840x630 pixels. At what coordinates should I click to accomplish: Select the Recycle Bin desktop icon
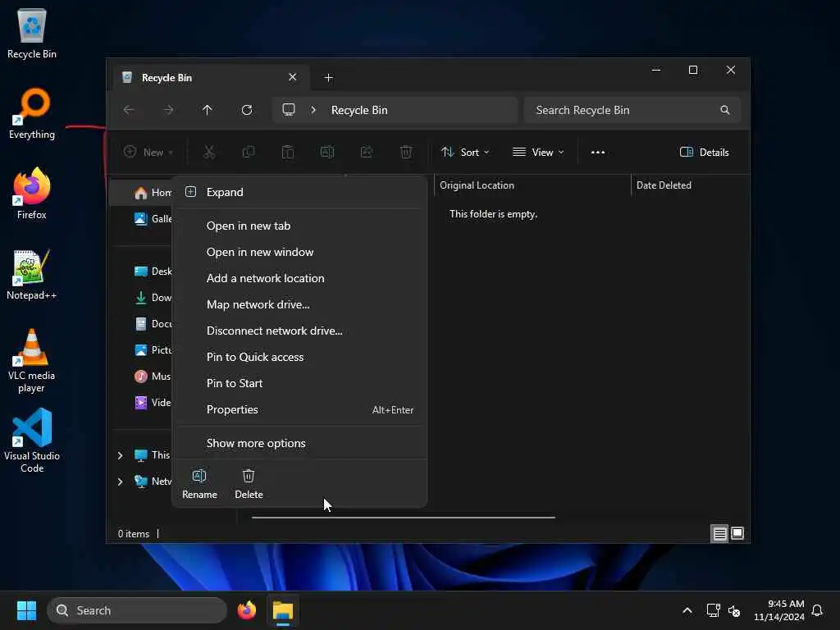pos(32,33)
